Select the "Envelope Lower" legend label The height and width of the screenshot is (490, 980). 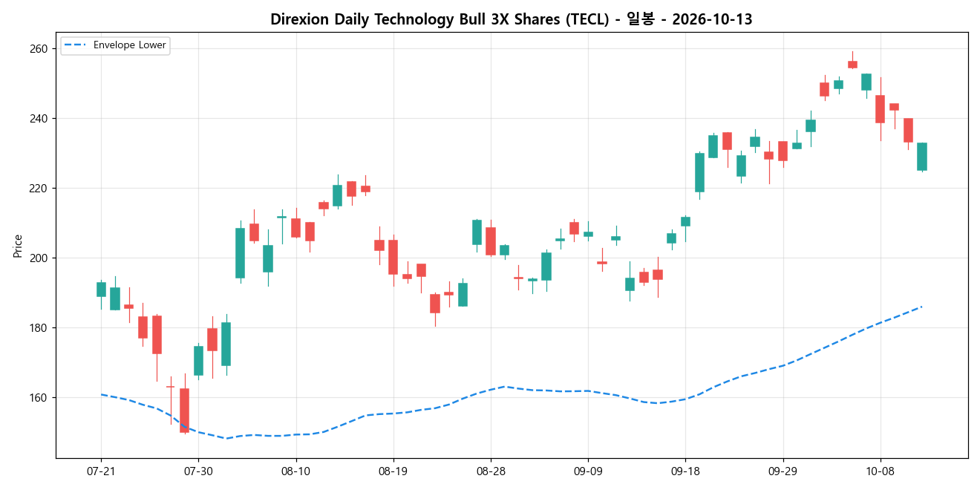tap(130, 45)
